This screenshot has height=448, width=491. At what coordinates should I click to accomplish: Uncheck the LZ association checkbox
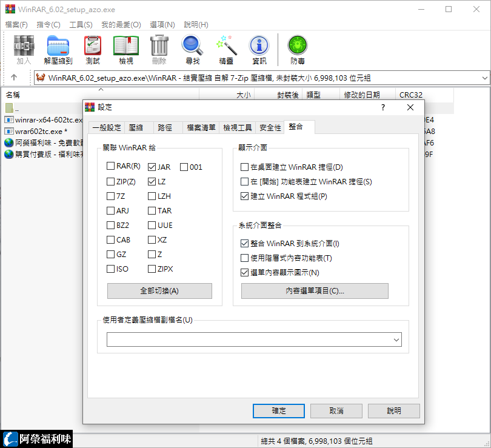tap(152, 182)
